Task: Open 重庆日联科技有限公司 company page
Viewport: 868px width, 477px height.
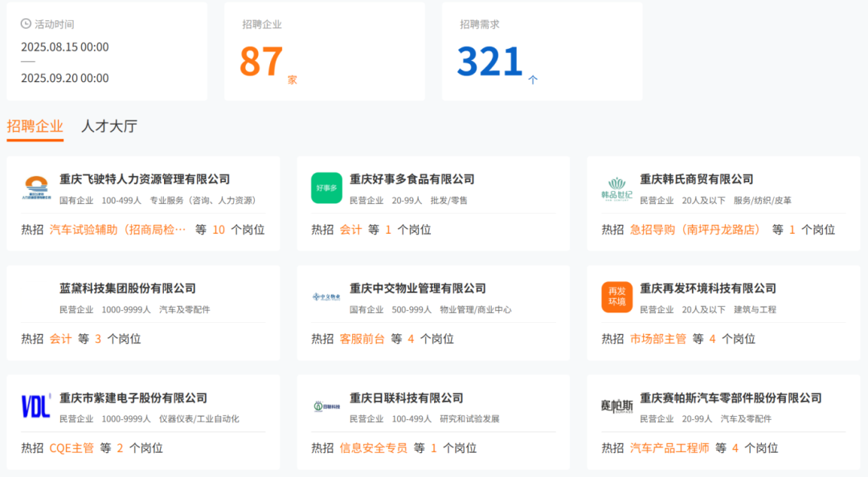Action: click(x=407, y=397)
